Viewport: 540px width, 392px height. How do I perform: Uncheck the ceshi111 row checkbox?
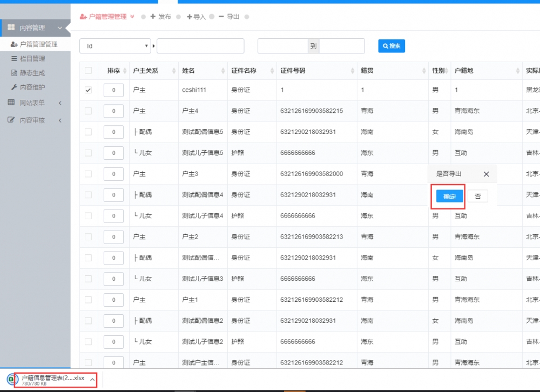(88, 90)
